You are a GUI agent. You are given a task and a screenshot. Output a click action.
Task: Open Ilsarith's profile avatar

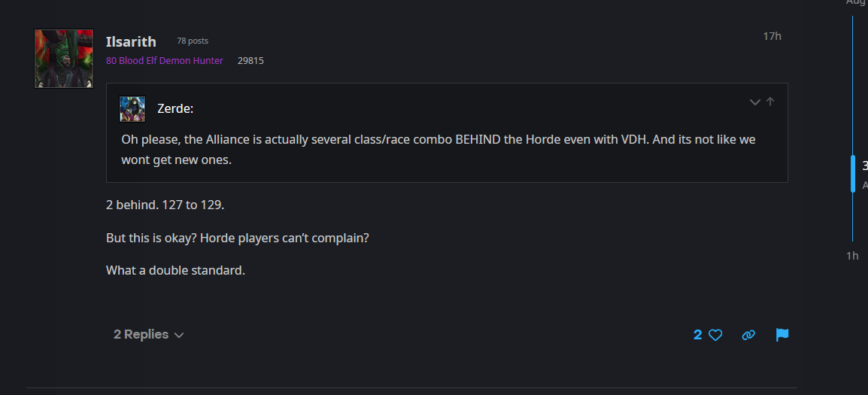[64, 59]
